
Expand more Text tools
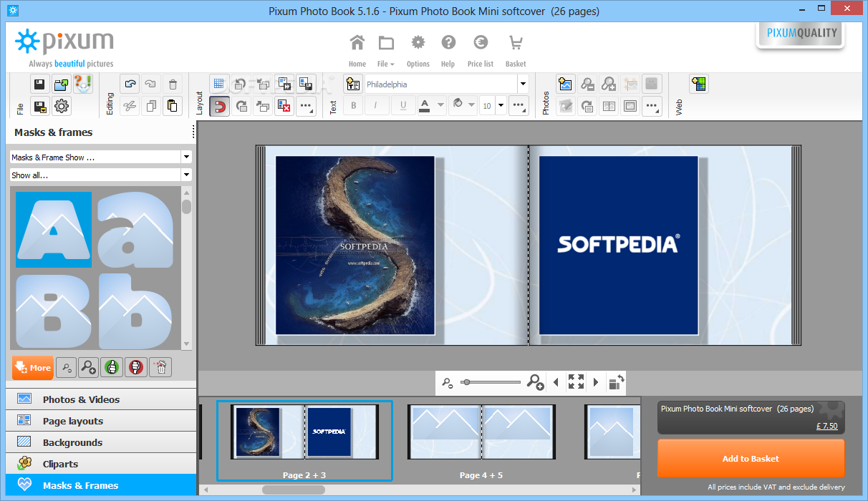click(x=519, y=106)
